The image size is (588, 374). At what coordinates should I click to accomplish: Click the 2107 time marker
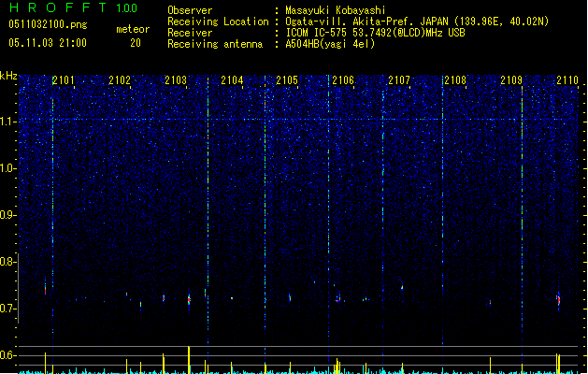tap(399, 80)
